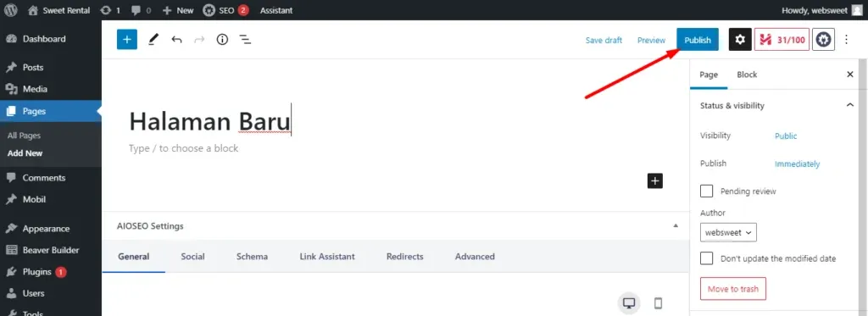Click the Posts pin icon
This screenshot has width=868, height=316.
click(x=11, y=68)
